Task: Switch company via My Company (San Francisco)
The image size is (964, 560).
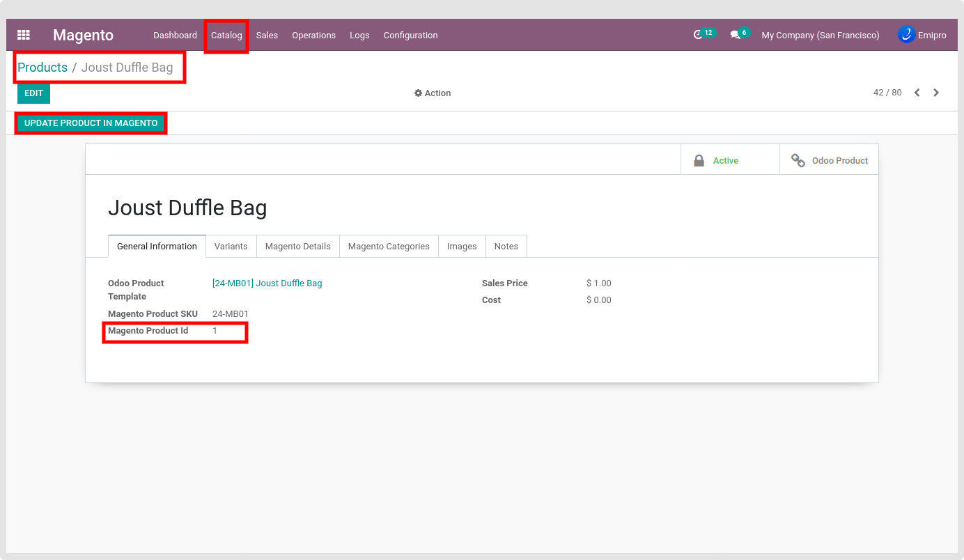Action: click(x=820, y=35)
